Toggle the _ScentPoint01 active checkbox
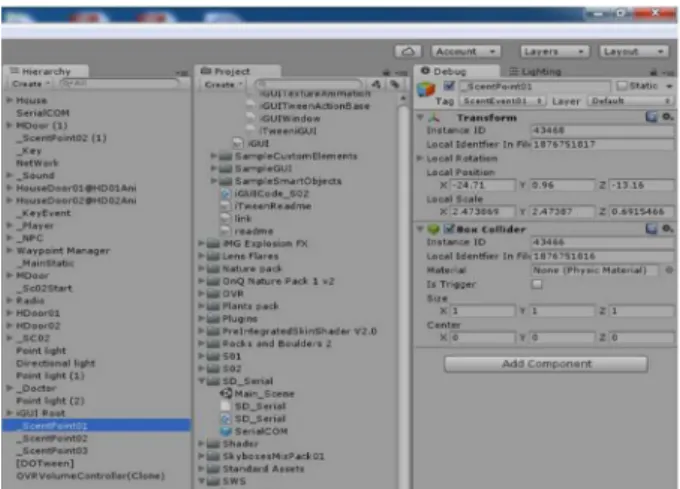The image size is (680, 489). [x=449, y=86]
